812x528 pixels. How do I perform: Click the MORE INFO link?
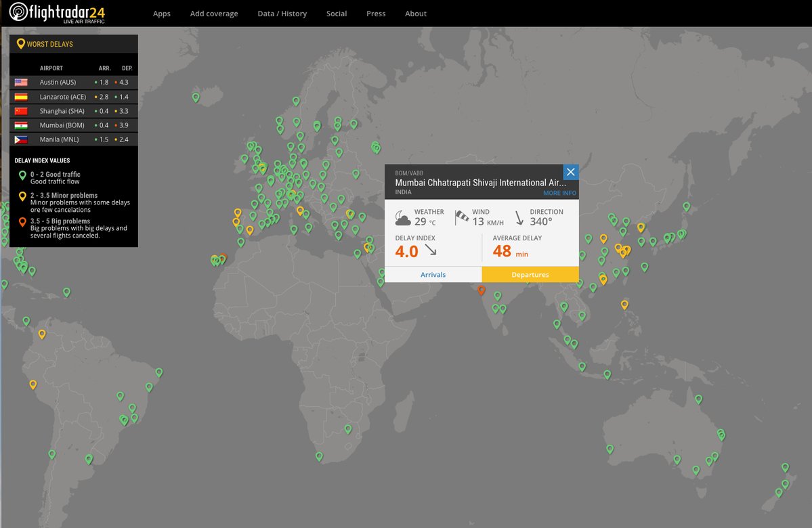pos(559,193)
